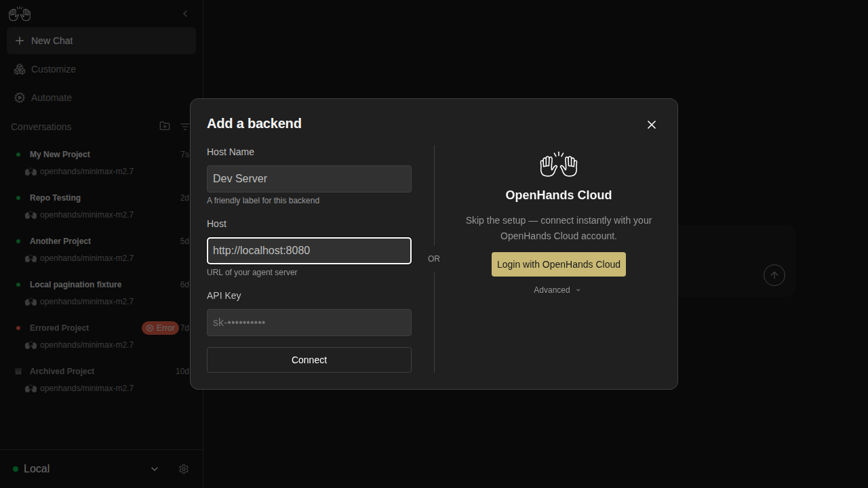
Task: Click into the API Key field
Action: [309, 323]
